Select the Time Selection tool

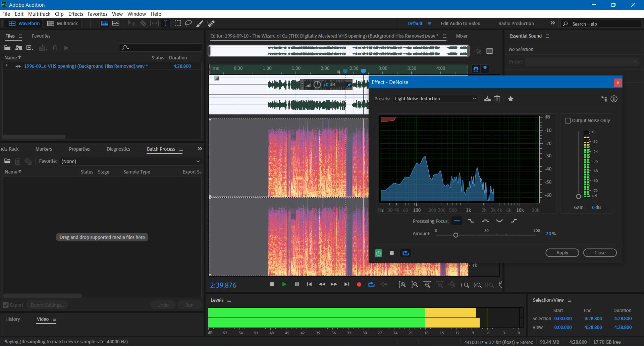coord(166,23)
